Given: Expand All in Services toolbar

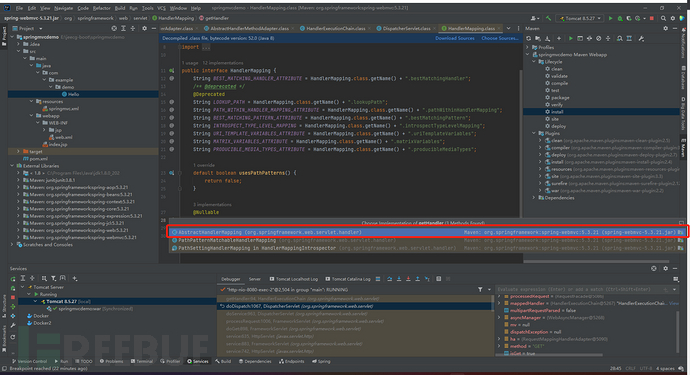Looking at the screenshot, I should pos(22,278).
